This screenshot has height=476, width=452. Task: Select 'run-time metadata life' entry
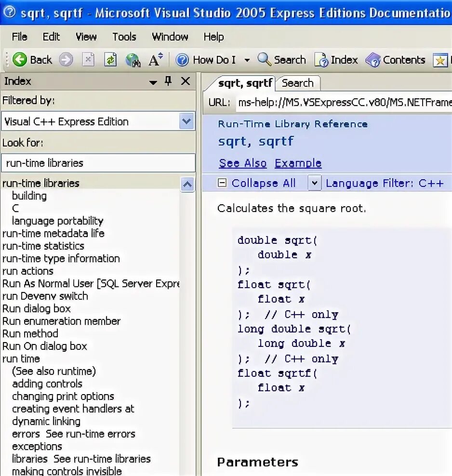click(53, 233)
